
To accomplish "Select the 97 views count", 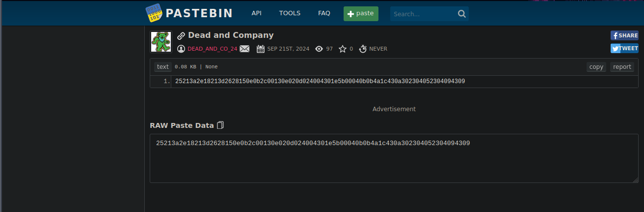I will [329, 49].
